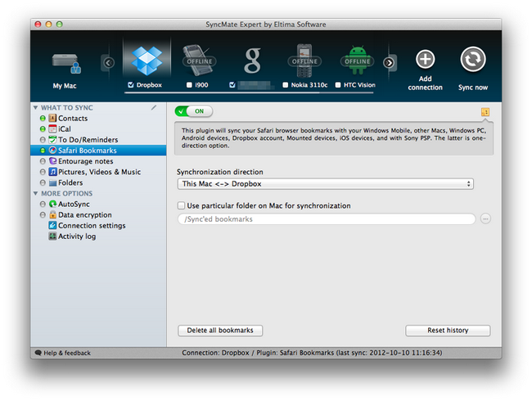
Task: Click the Synchronization direction label
Action: (220, 172)
